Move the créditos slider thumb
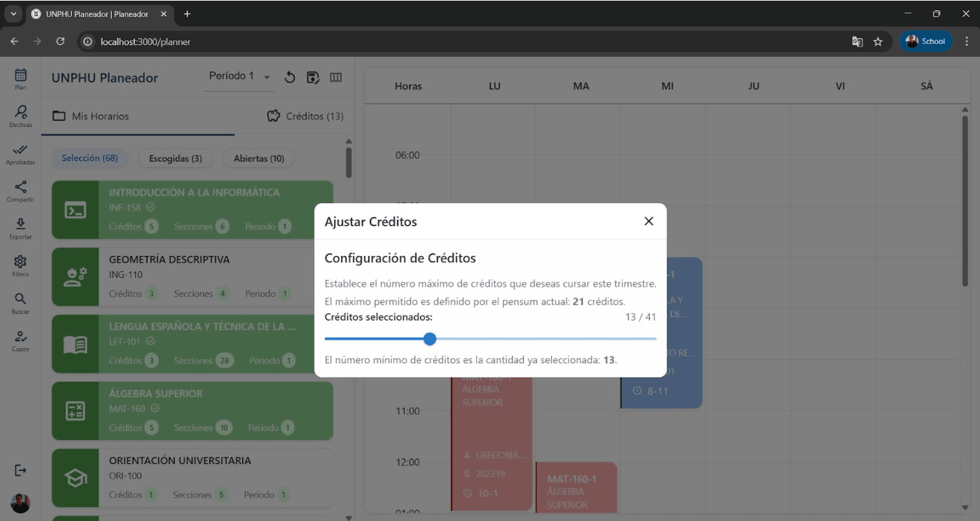The image size is (980, 521). click(430, 338)
